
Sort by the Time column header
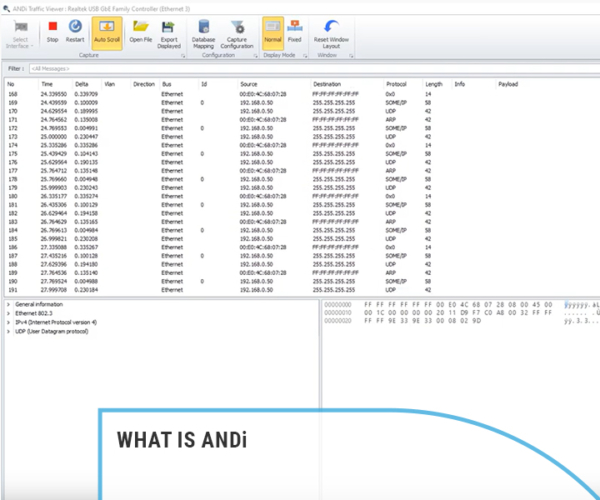(47, 84)
